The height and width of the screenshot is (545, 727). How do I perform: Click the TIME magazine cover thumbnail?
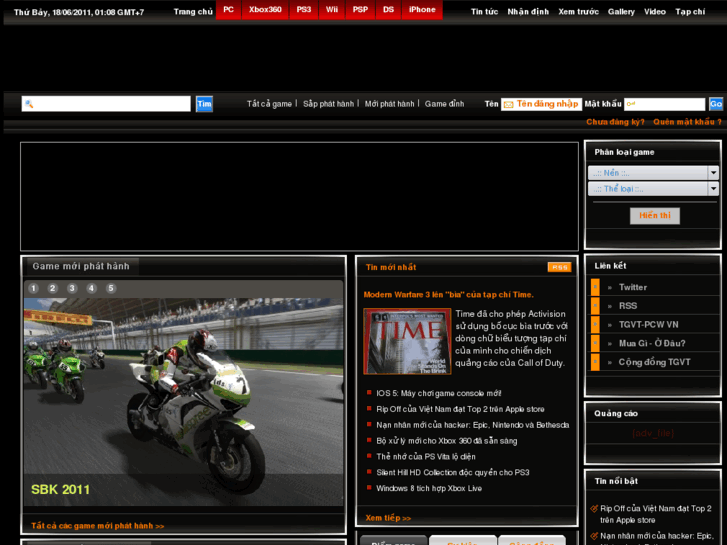[x=407, y=341]
